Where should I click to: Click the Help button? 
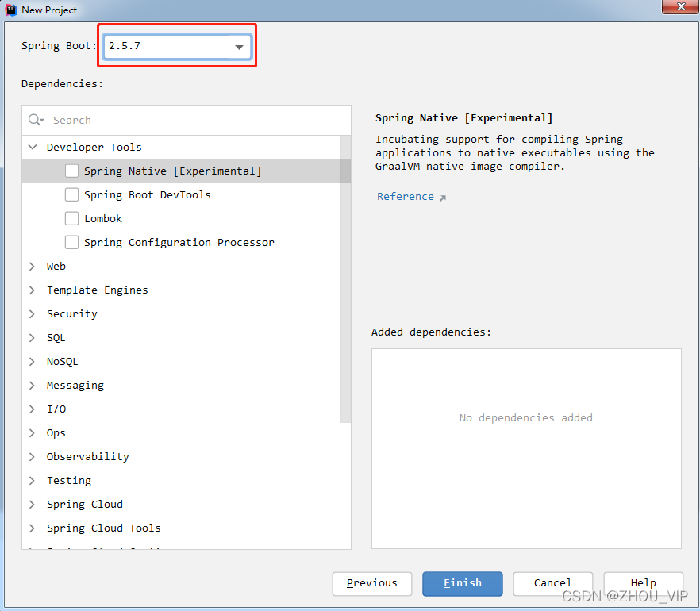(x=644, y=583)
